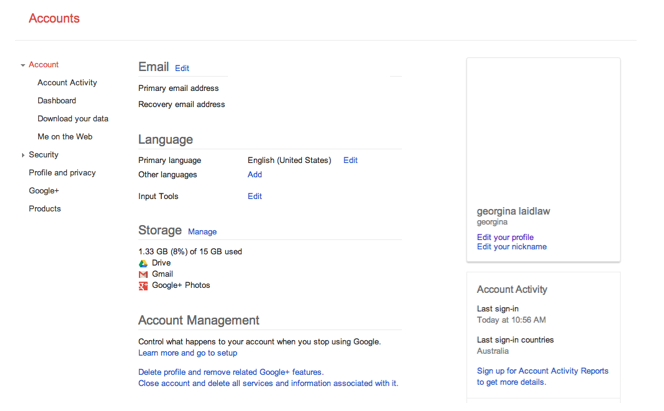Click the profile photo placeholder area
Image resolution: width=664 pixels, height=411 pixels.
543,130
